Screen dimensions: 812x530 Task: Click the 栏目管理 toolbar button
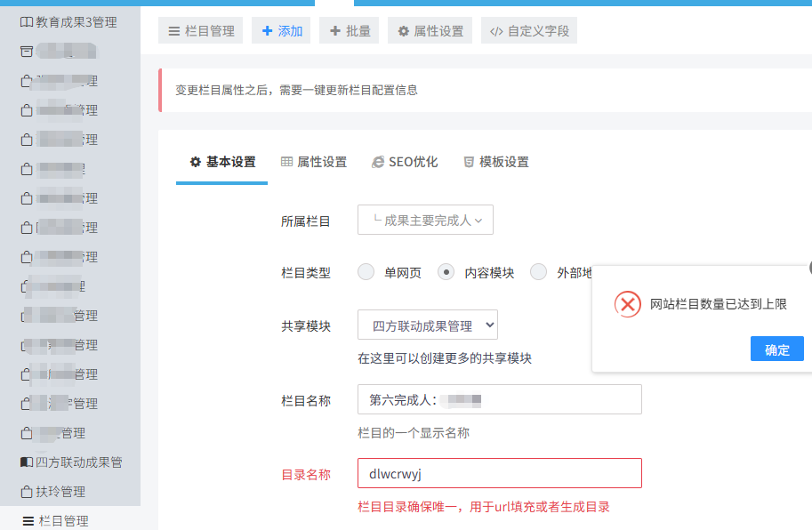tap(200, 30)
